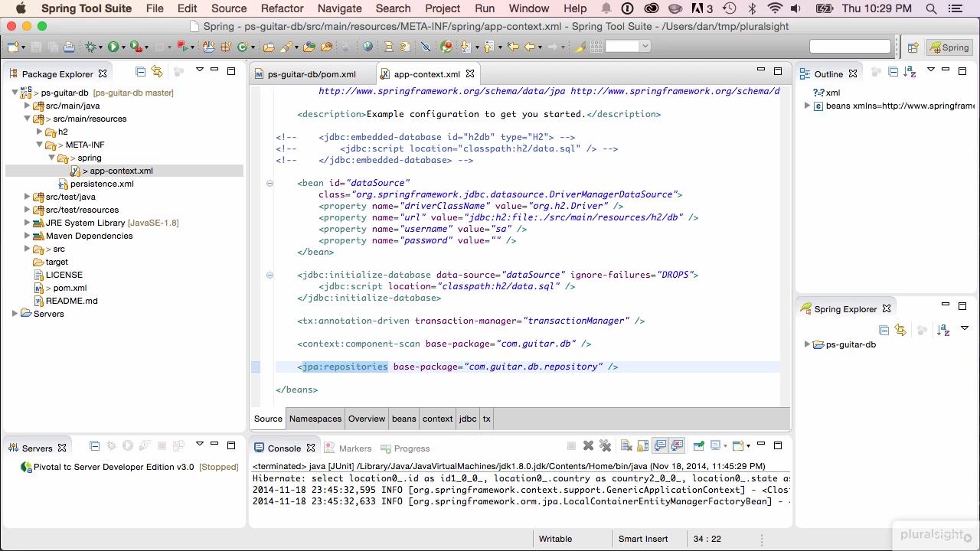This screenshot has width=980, height=551.
Task: Select pom.xml in the project tree
Action: click(70, 288)
